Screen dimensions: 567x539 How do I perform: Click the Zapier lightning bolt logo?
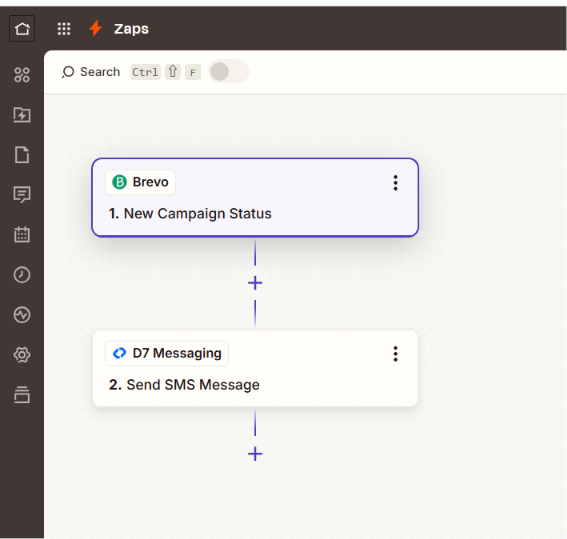95,28
